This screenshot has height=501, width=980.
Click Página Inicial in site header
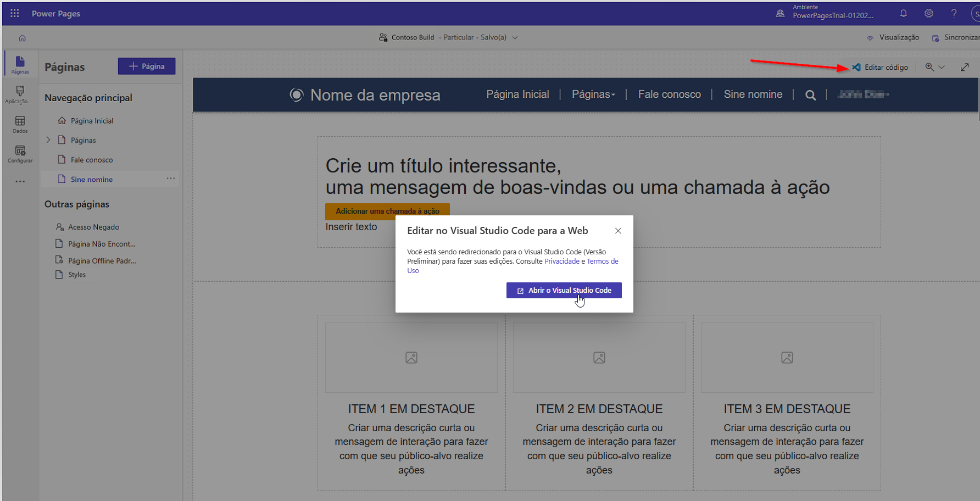[x=517, y=94]
